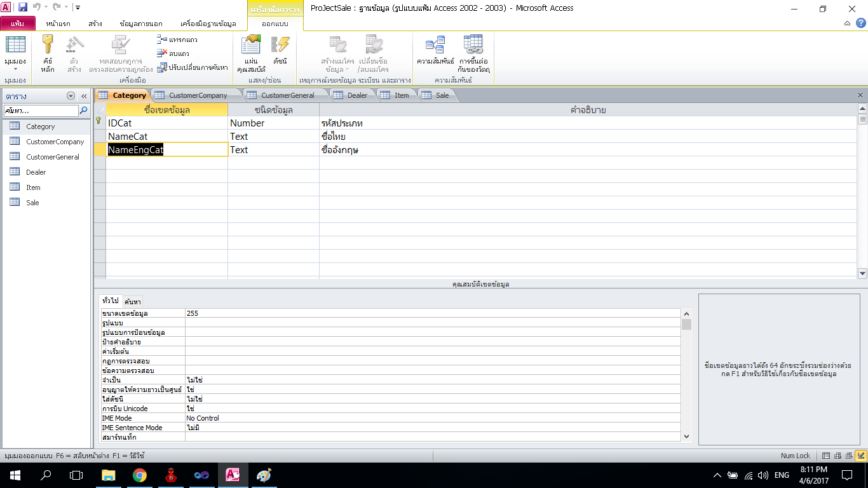Open the Paint palette icon on the taskbar

coord(263,475)
